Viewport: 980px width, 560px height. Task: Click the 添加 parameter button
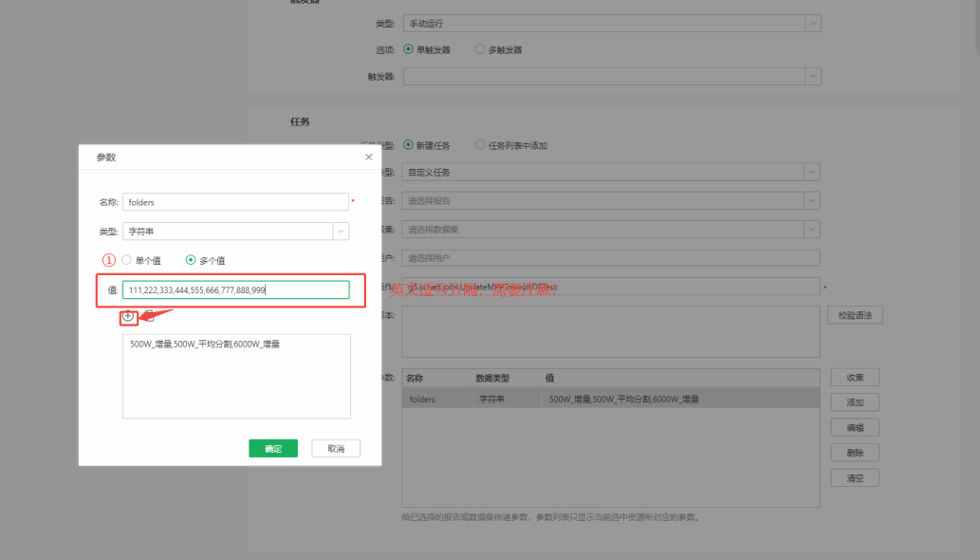click(856, 402)
